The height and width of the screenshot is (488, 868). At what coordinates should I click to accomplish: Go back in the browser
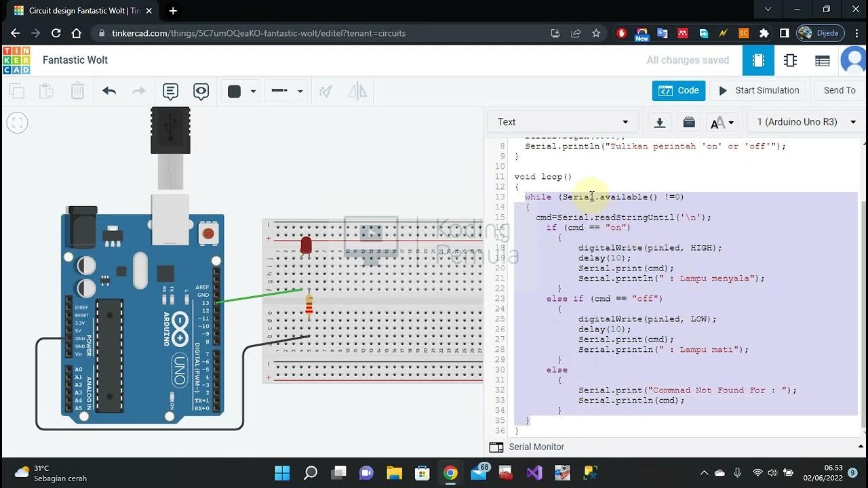pyautogui.click(x=16, y=33)
